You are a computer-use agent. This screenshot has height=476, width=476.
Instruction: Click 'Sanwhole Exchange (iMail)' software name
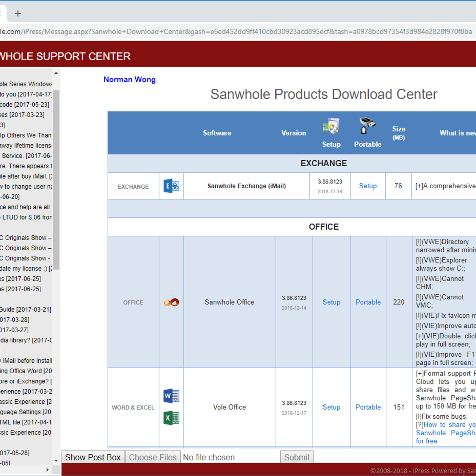(x=247, y=186)
